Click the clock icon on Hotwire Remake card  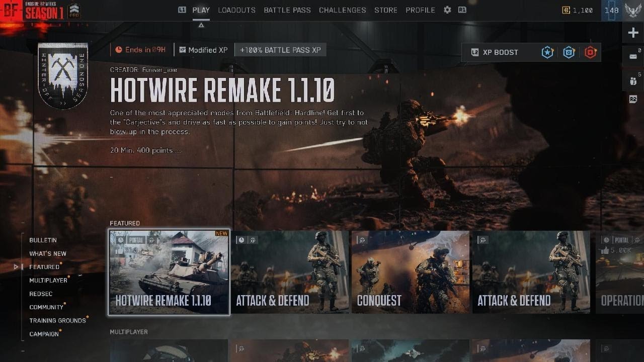121,240
